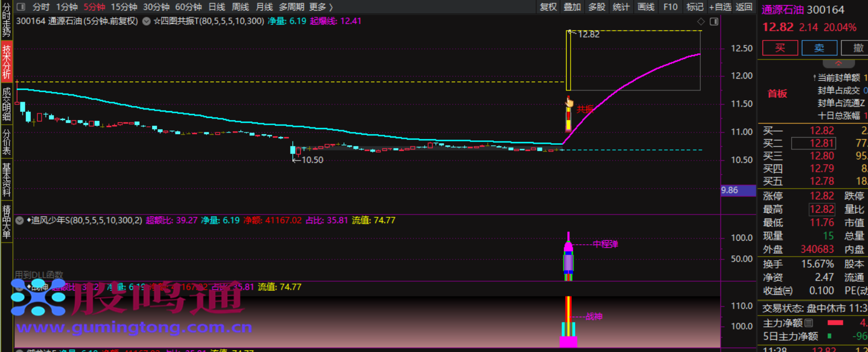Viewport: 868px width, 352px height.
Task: Click the 复权 toolbar button
Action: (548, 7)
